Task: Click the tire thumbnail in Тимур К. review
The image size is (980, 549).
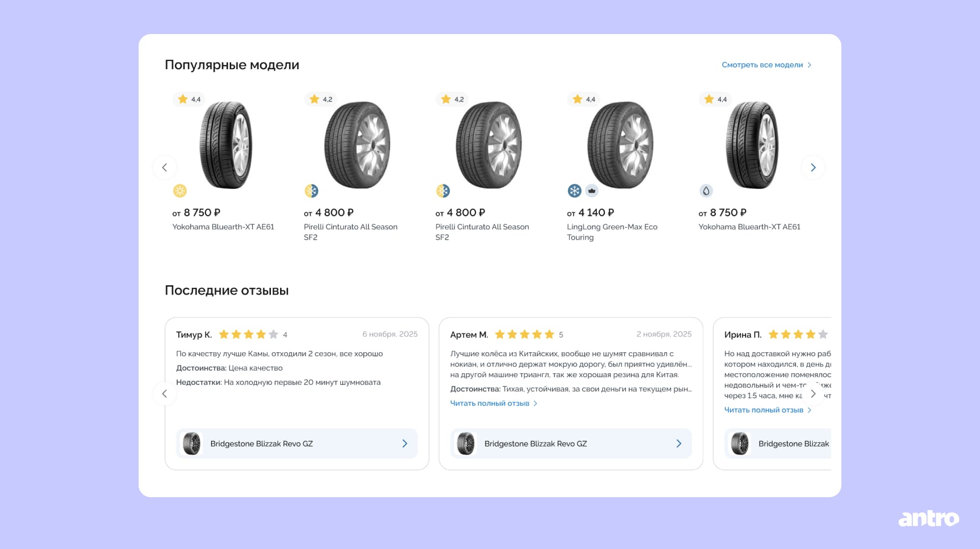Action: point(192,443)
